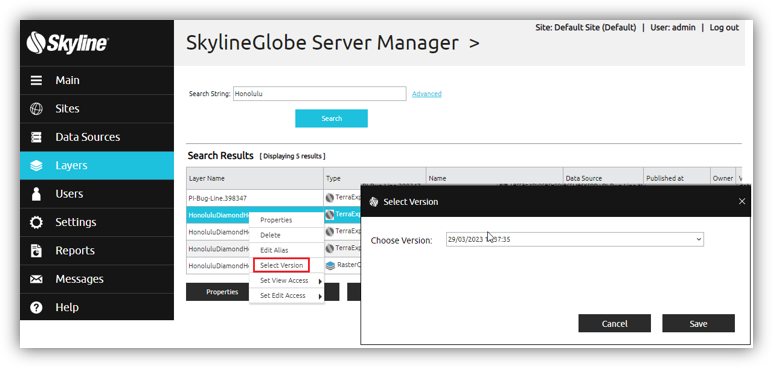Click the TerraExp icon in PI-Bug-Line row

(x=330, y=198)
